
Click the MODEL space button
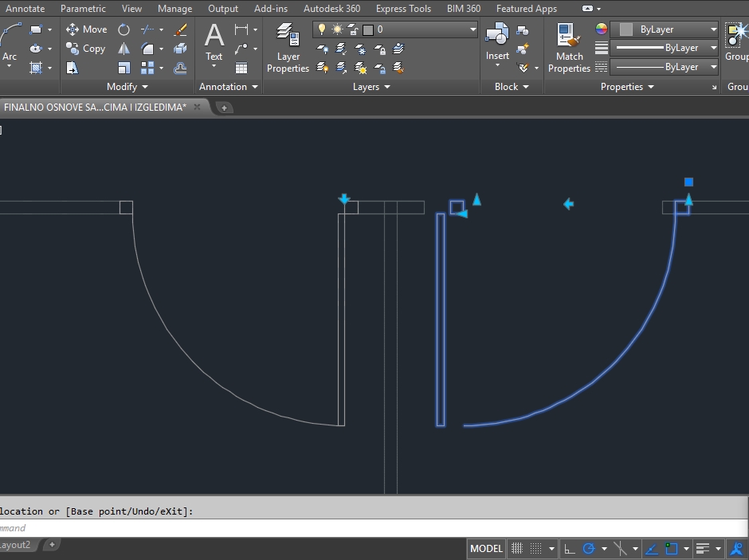point(486,549)
